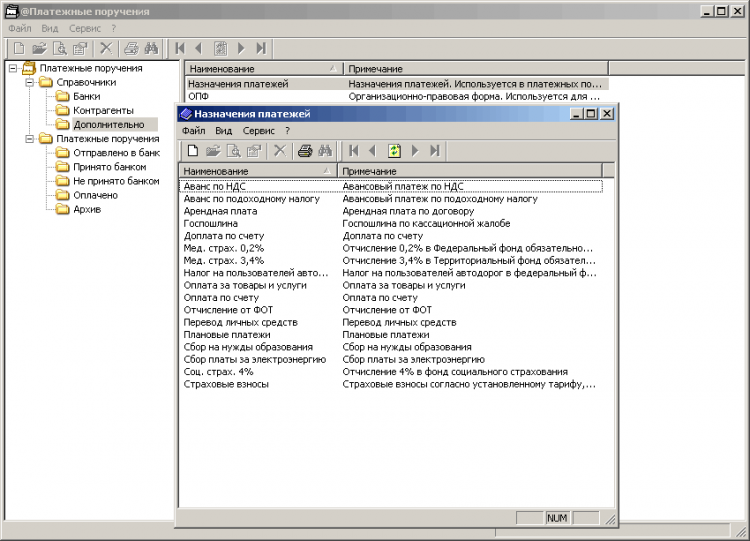Image resolution: width=750 pixels, height=541 pixels.
Task: Collapse the root Платежные поручения tree node
Action: (13, 68)
